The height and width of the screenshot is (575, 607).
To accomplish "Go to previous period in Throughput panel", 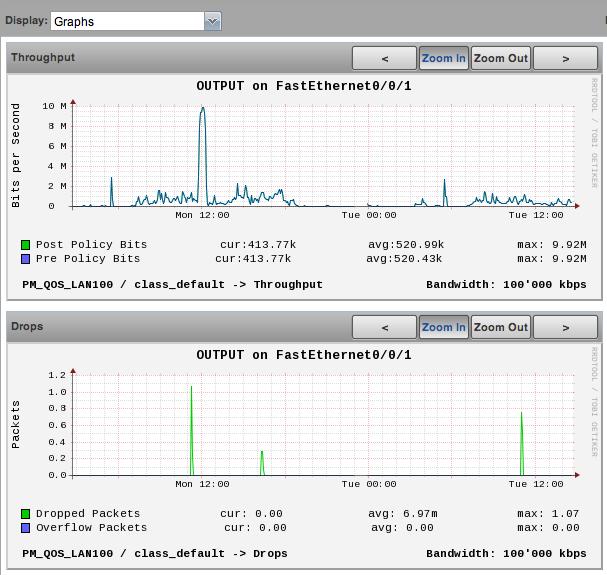I will [384, 58].
